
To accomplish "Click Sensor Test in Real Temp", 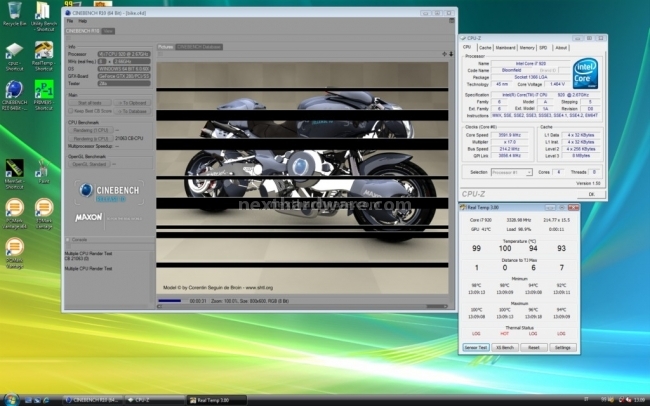I will (475, 348).
